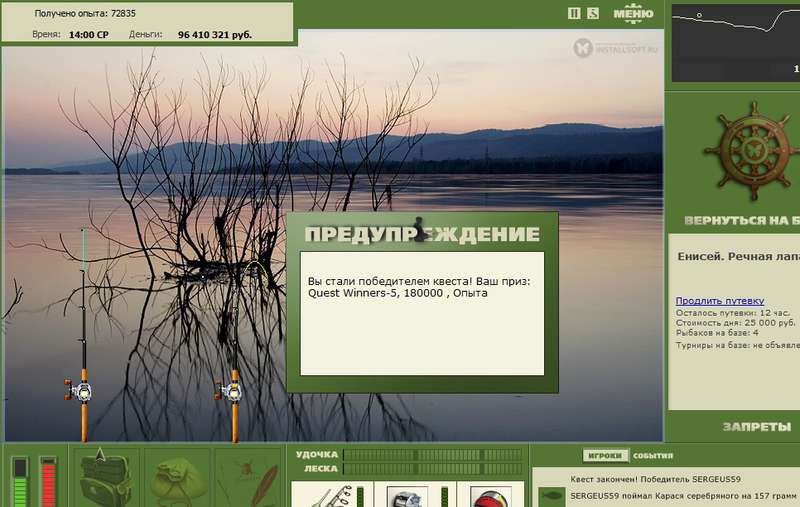Screen dimensions: 800x507
Task: Click the ЛЕСКА line tension bar
Action: coord(433,468)
